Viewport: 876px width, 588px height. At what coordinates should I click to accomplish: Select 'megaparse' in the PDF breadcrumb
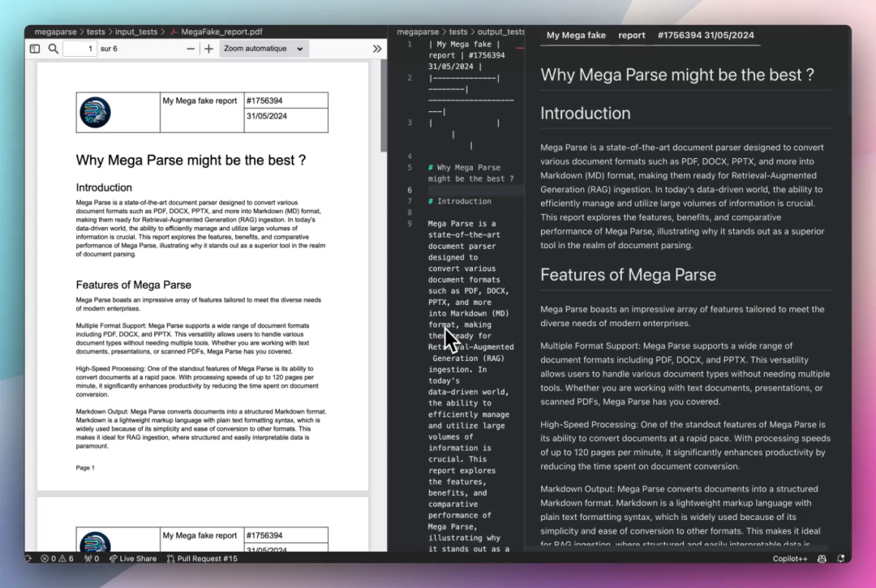(x=55, y=32)
